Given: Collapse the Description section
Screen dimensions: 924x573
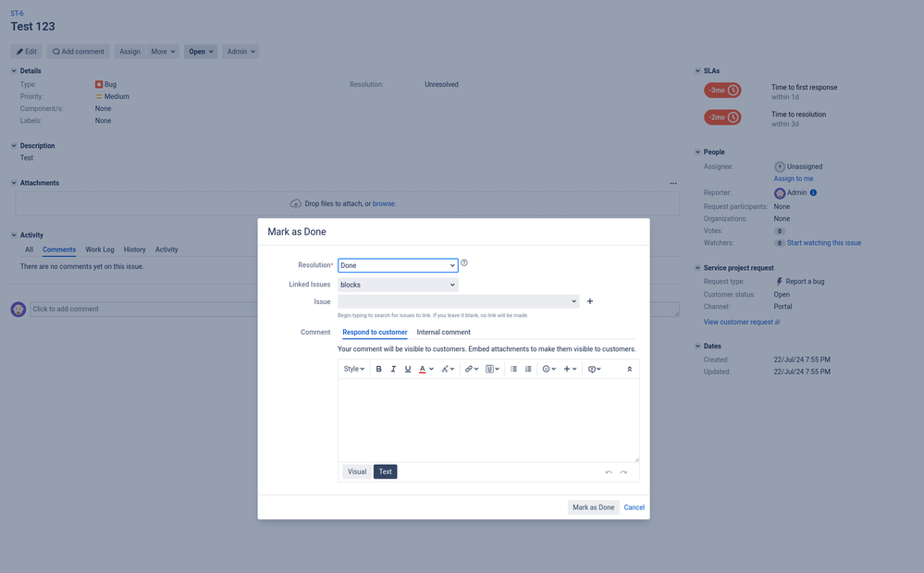Looking at the screenshot, I should [14, 145].
